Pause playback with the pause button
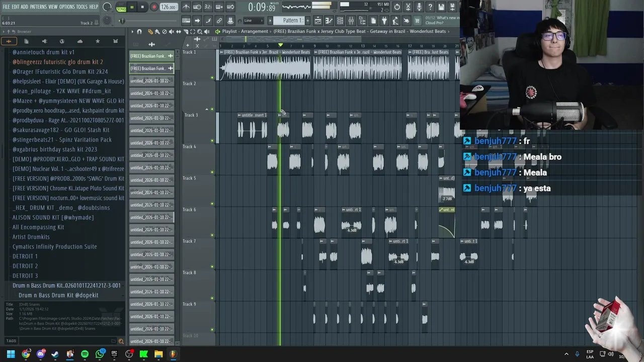The width and height of the screenshot is (644, 362). coord(132,7)
